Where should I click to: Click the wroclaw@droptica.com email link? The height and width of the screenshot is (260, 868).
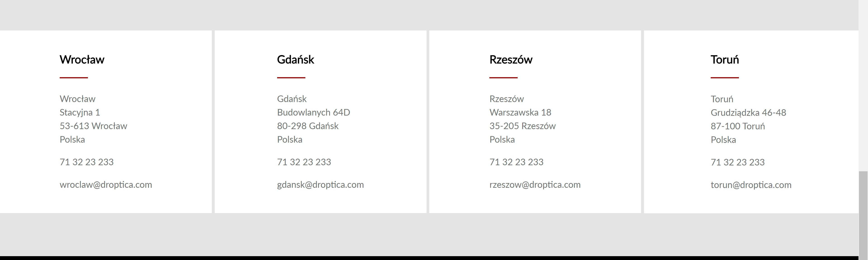(x=106, y=184)
